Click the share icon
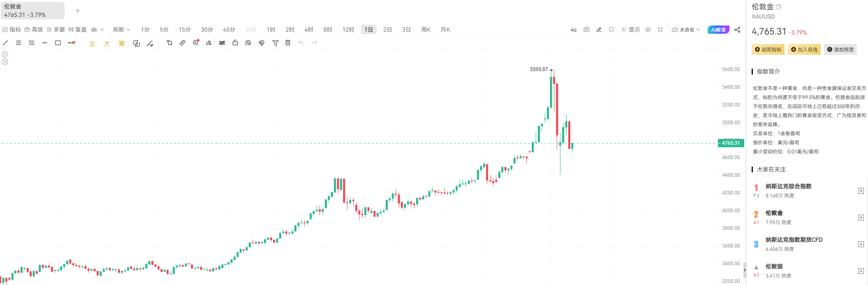868x285 pixels. [737, 30]
